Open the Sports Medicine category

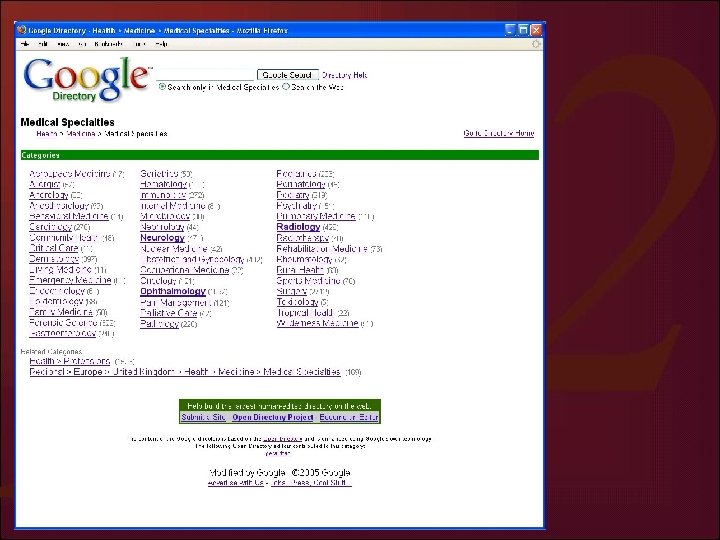309,281
